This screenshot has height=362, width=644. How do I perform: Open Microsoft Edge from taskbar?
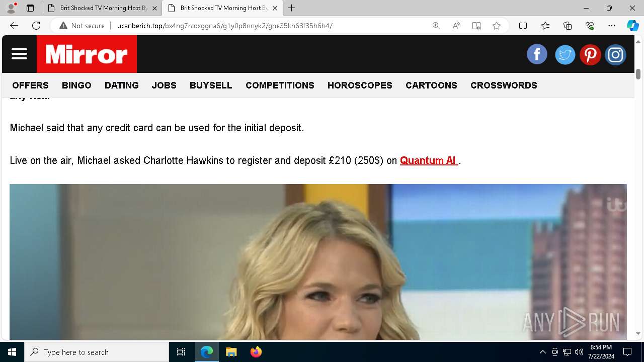pyautogui.click(x=207, y=352)
